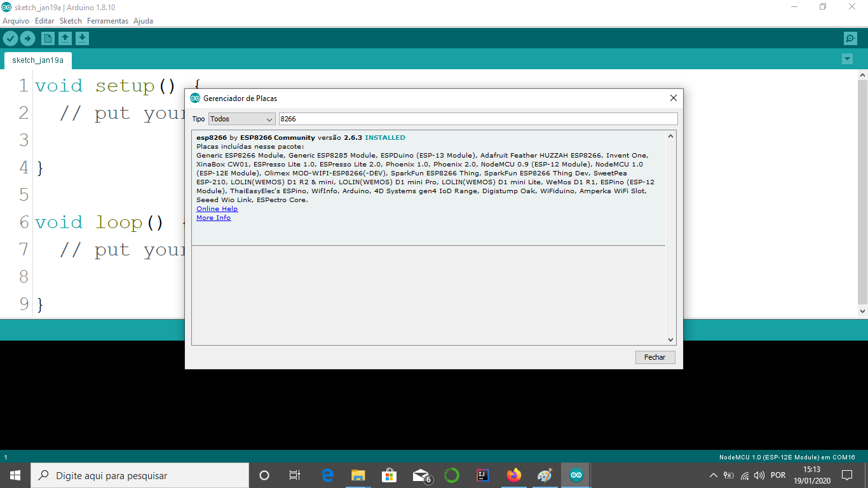This screenshot has height=488, width=868.
Task: Click the boards list scroll down arrow
Action: tap(670, 340)
